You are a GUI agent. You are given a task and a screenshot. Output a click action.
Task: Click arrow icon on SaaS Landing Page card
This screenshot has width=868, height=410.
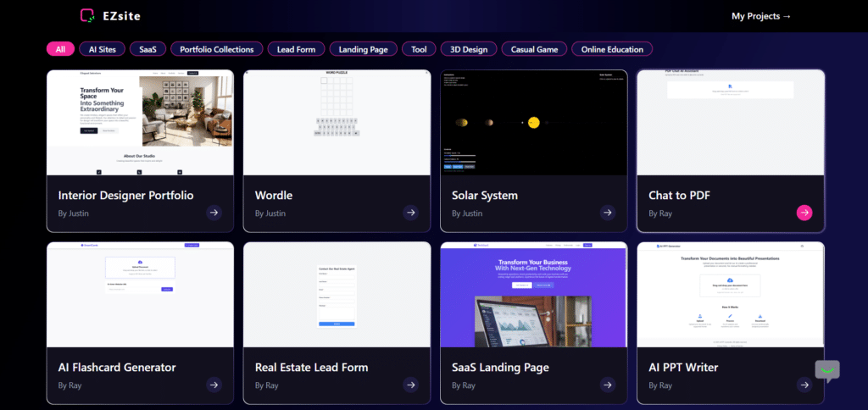[x=608, y=385]
